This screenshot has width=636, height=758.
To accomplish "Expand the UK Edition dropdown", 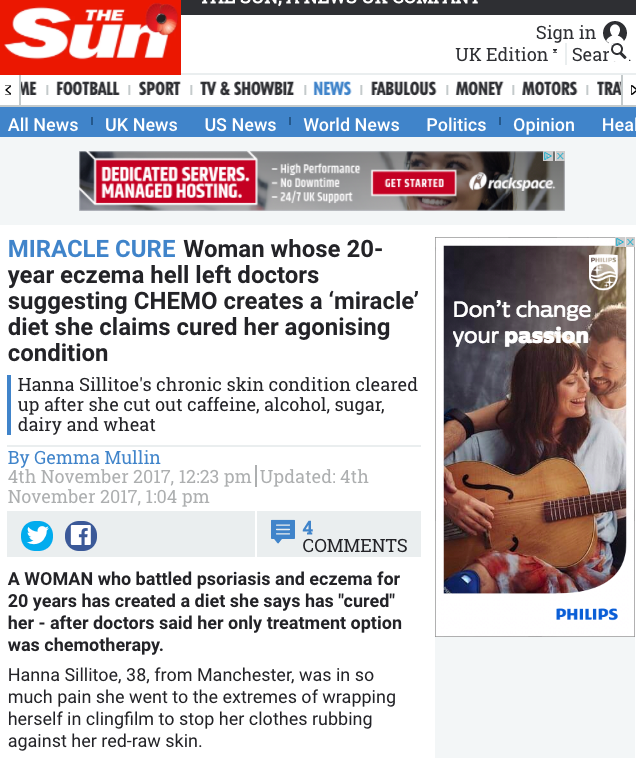I will (x=506, y=55).
